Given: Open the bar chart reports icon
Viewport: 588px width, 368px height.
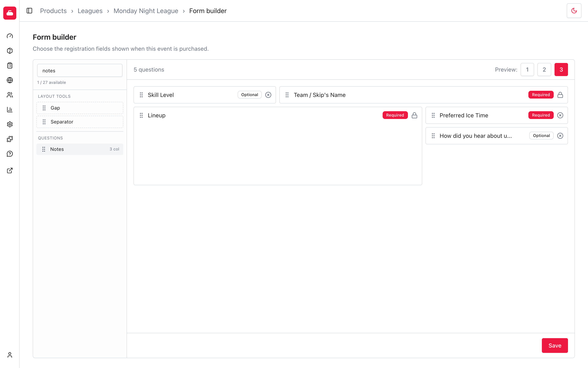Looking at the screenshot, I should (10, 110).
